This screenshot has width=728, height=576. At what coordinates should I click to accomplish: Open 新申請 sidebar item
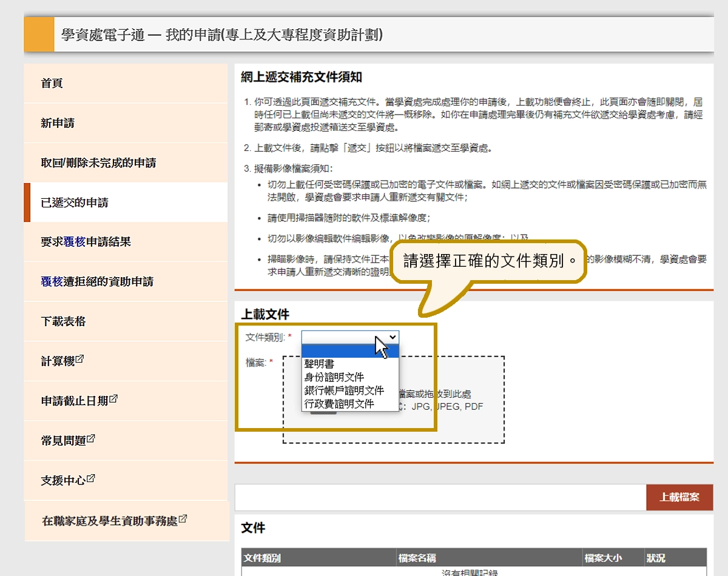tap(58, 123)
